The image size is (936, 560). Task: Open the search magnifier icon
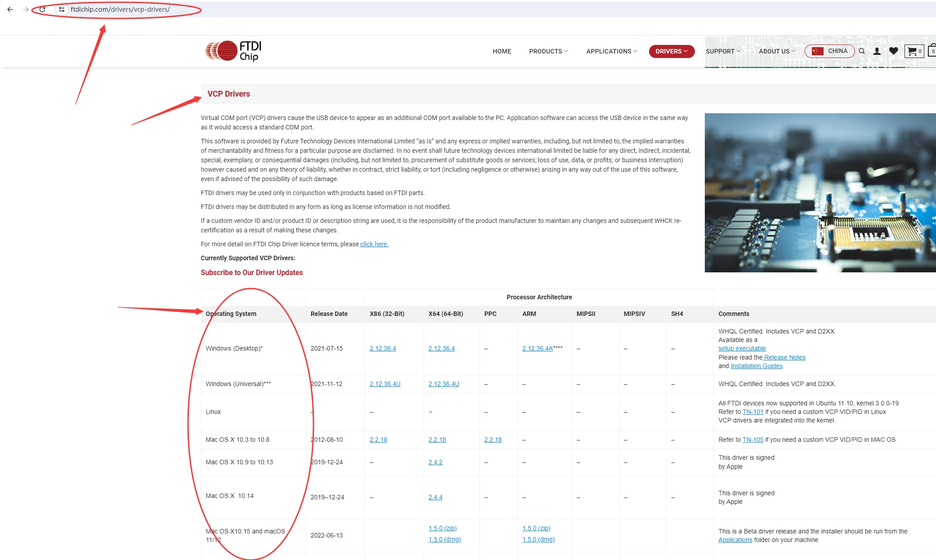862,51
